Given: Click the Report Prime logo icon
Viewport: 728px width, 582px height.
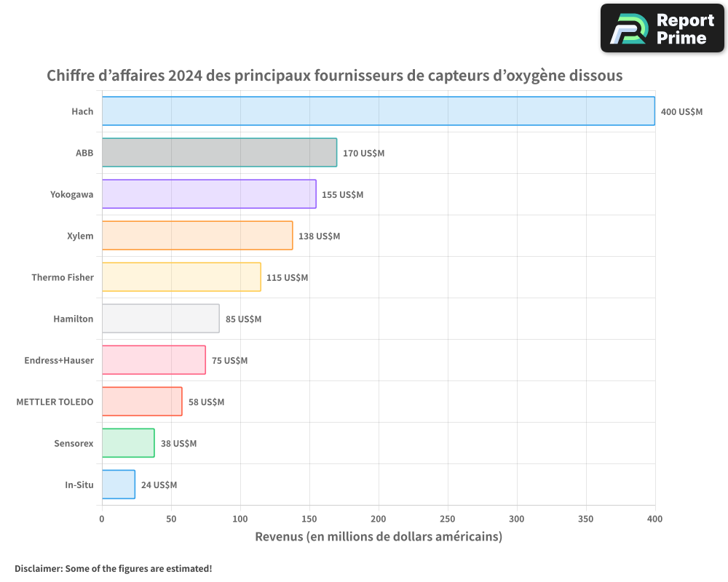Looking at the screenshot, I should tap(628, 28).
